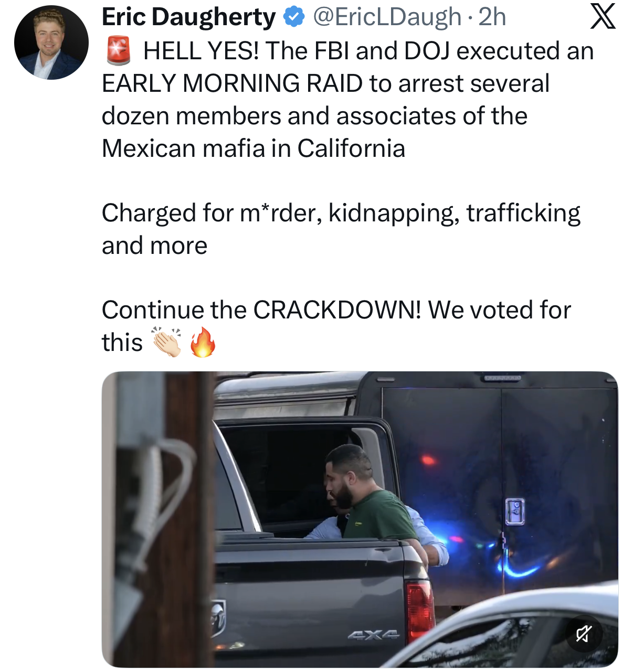Click the blue verified badge checkmark

click(x=294, y=17)
